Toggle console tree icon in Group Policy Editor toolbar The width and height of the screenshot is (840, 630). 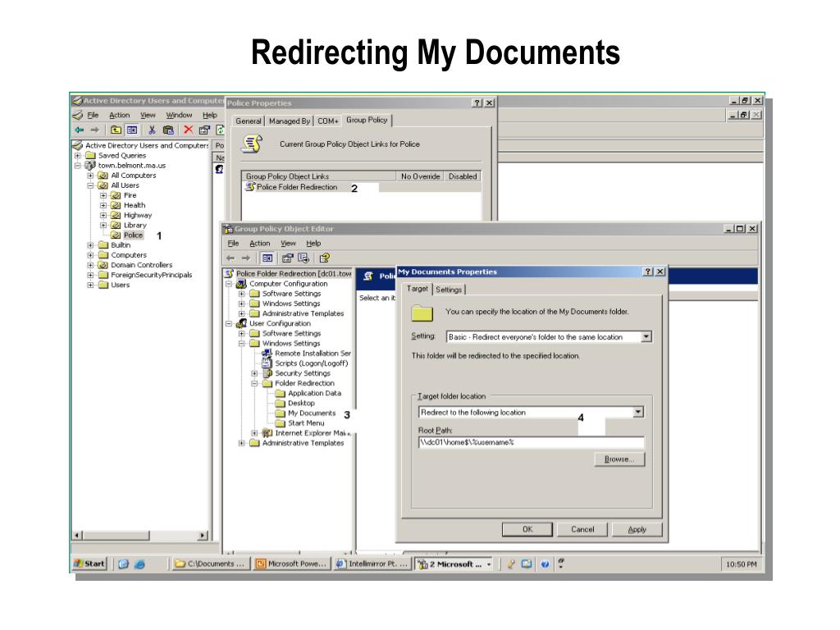[x=267, y=258]
